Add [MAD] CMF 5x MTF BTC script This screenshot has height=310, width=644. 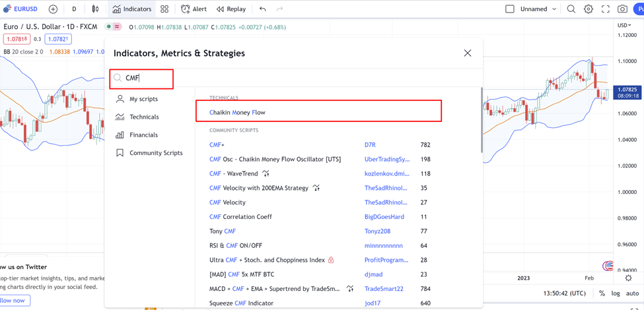(x=242, y=274)
